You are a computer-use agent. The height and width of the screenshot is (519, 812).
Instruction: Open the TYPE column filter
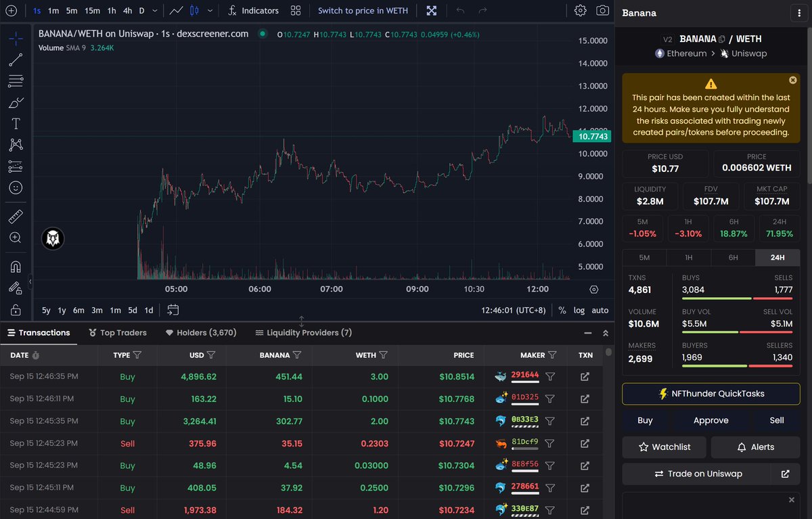pyautogui.click(x=138, y=355)
